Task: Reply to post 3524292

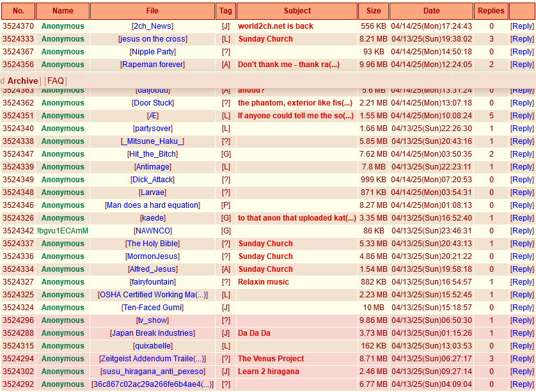Action: (522, 384)
